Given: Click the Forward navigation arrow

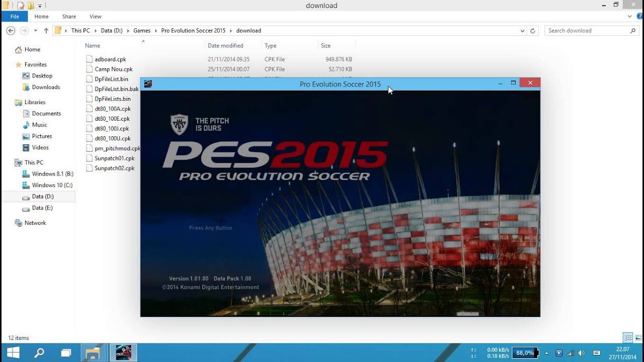Looking at the screenshot, I should point(24,31).
